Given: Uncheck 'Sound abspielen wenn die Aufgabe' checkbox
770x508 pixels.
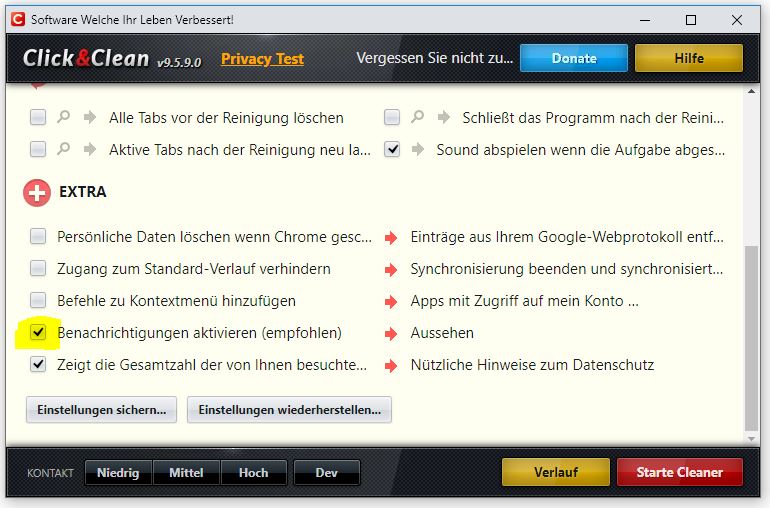Looking at the screenshot, I should pos(392,149).
